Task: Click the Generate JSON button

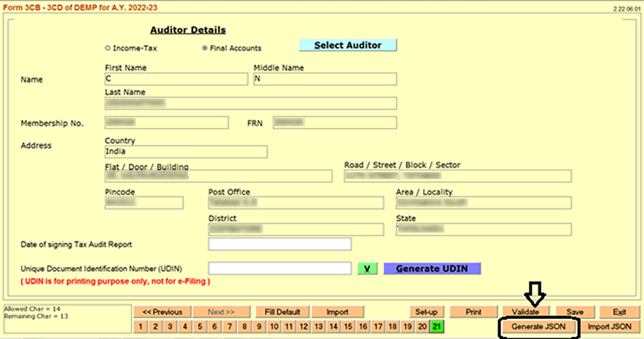Action: [x=538, y=327]
